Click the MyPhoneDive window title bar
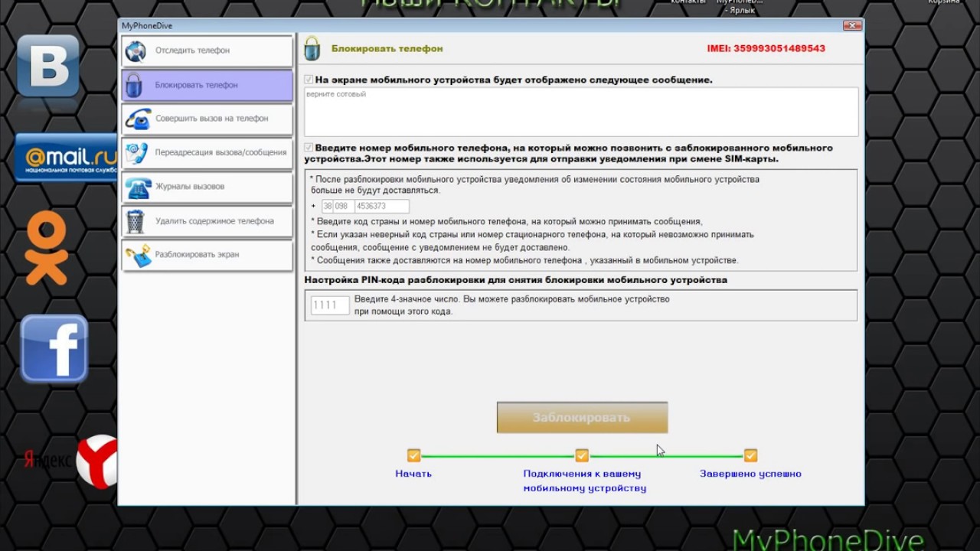 pos(490,25)
